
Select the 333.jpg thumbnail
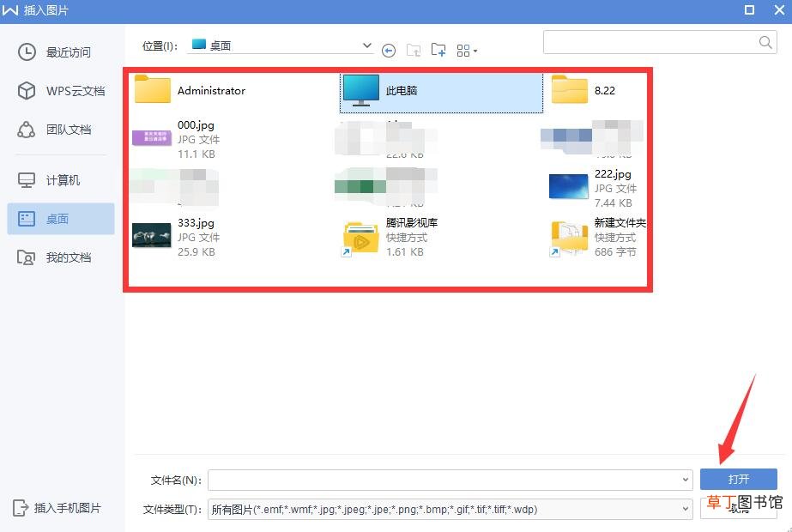pyautogui.click(x=152, y=235)
